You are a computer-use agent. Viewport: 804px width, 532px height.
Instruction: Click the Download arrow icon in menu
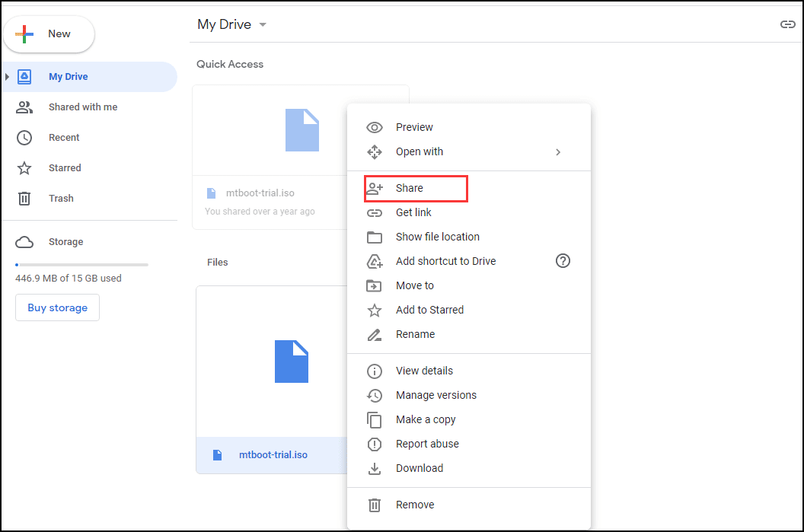coord(375,468)
